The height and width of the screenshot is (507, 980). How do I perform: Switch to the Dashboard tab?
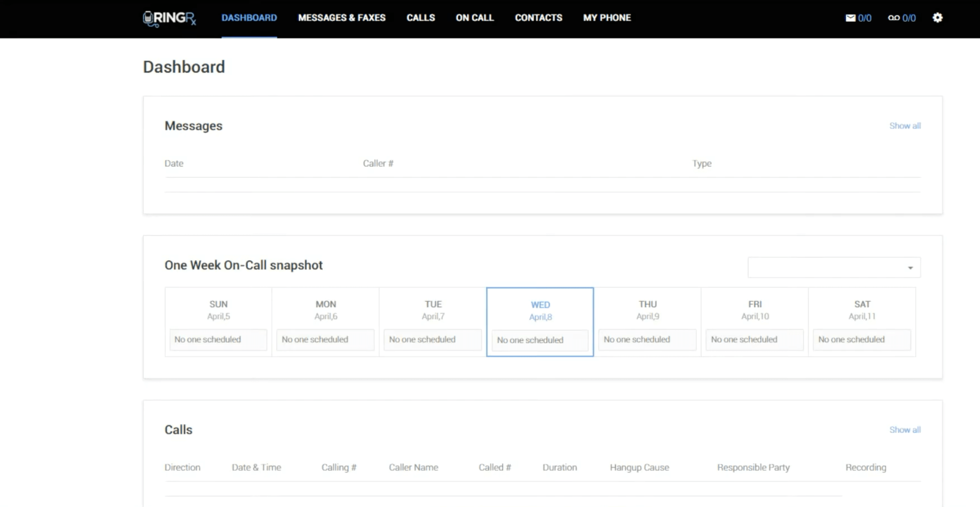click(249, 18)
